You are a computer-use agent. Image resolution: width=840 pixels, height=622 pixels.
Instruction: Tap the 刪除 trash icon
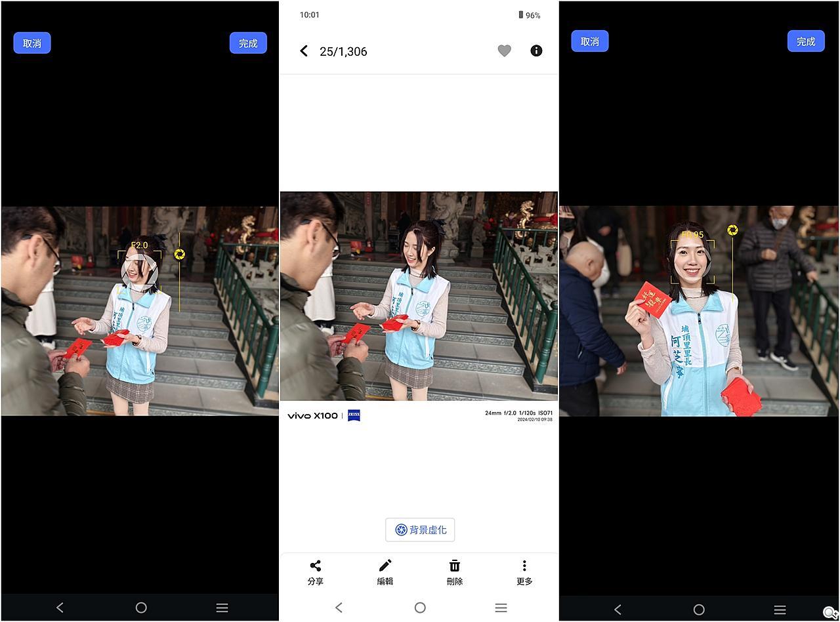[x=455, y=571]
